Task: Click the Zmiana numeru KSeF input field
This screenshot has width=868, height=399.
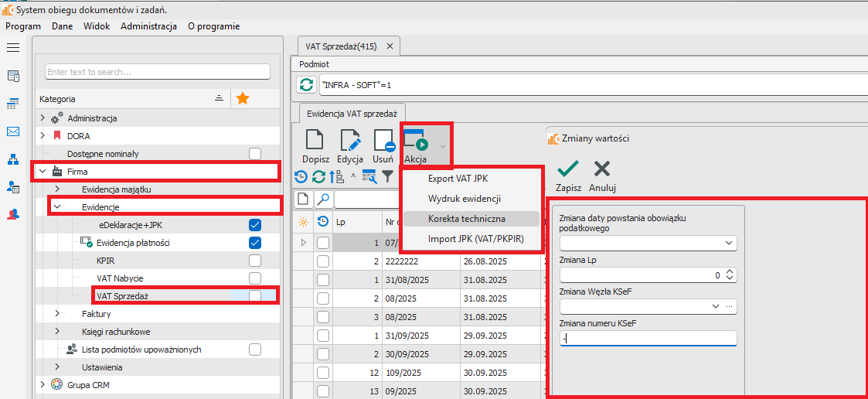Action: tap(648, 339)
